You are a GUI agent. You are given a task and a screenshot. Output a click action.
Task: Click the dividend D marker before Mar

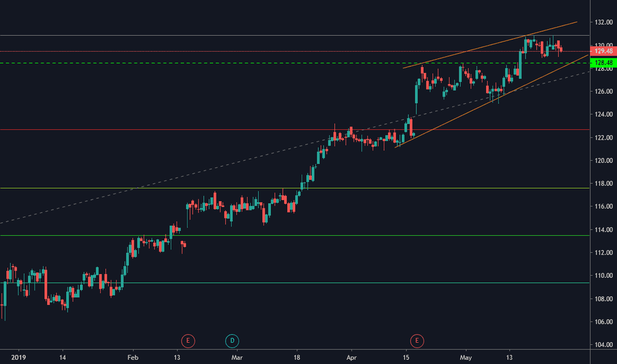point(232,341)
